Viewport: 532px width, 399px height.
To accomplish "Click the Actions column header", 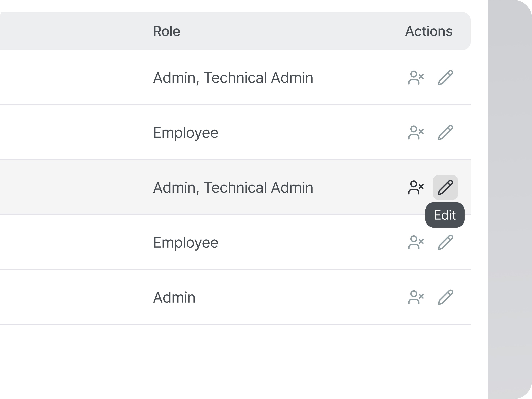I will tap(429, 31).
